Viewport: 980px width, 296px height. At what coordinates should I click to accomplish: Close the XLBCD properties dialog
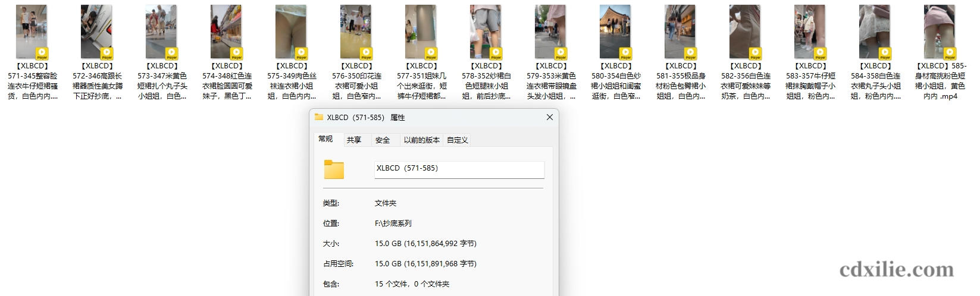tap(549, 117)
